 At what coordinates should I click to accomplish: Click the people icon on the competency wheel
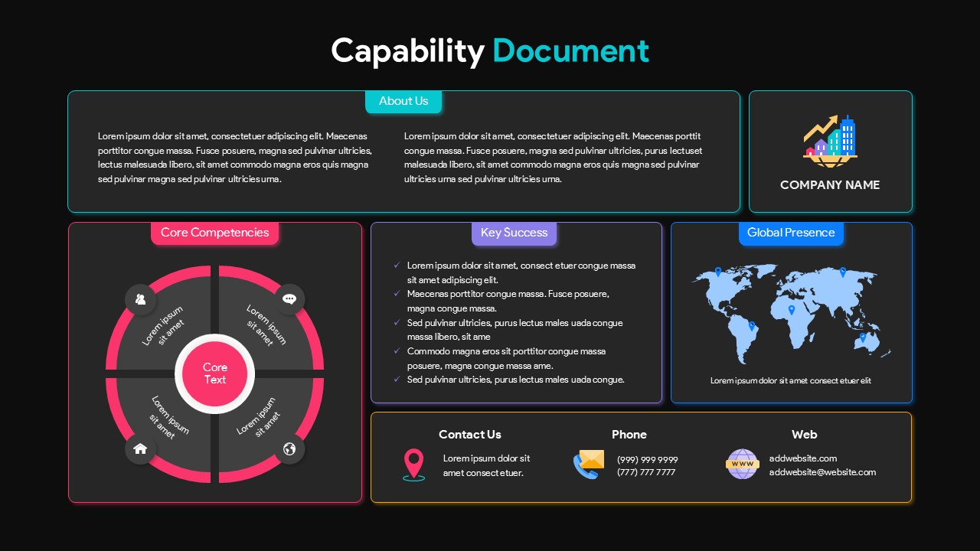point(140,299)
